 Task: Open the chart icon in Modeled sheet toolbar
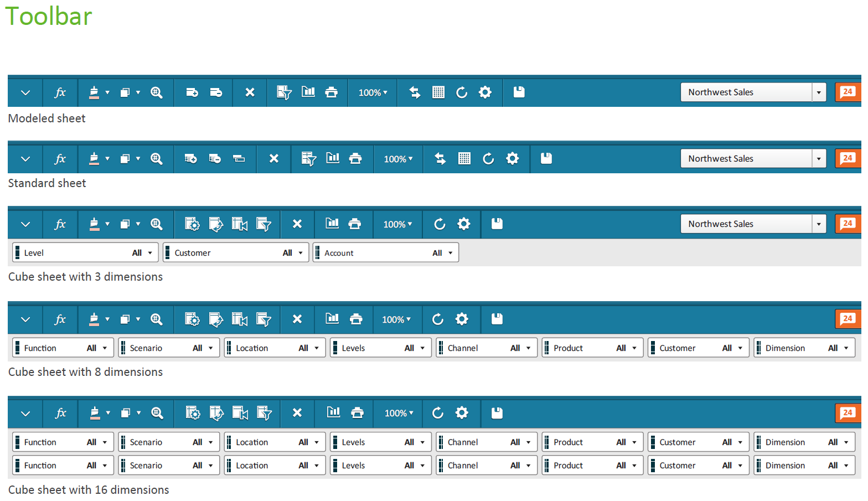(308, 91)
